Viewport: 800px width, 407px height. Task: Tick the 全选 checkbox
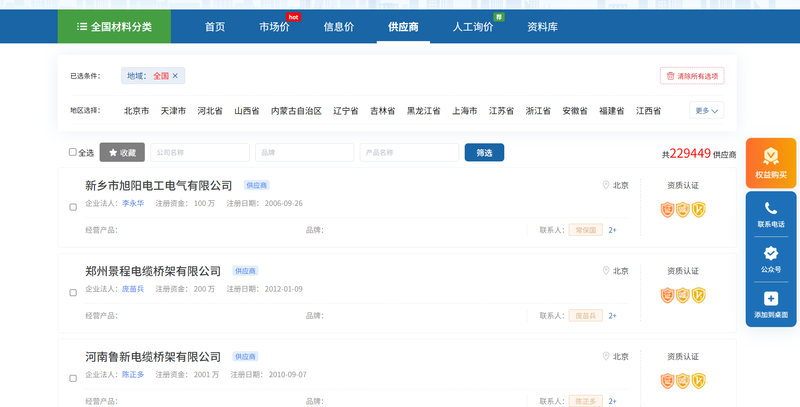point(72,152)
